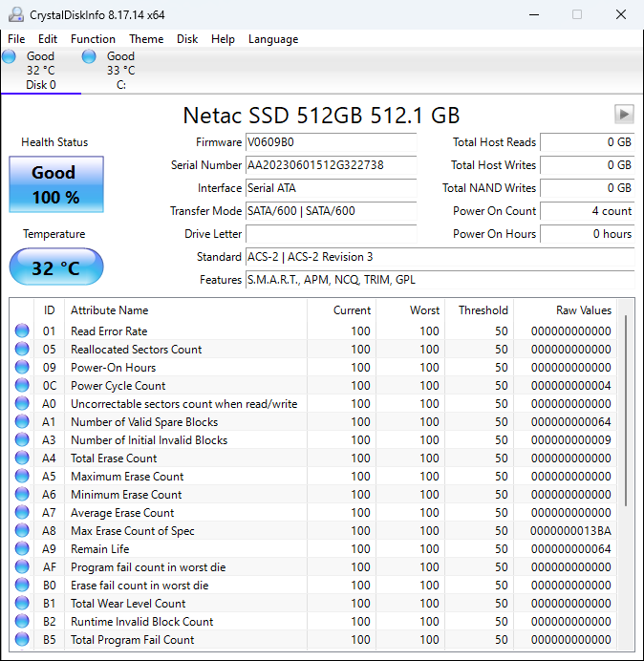Click the CrystalDiskInfo app icon in title bar
The image size is (644, 661).
[15, 14]
